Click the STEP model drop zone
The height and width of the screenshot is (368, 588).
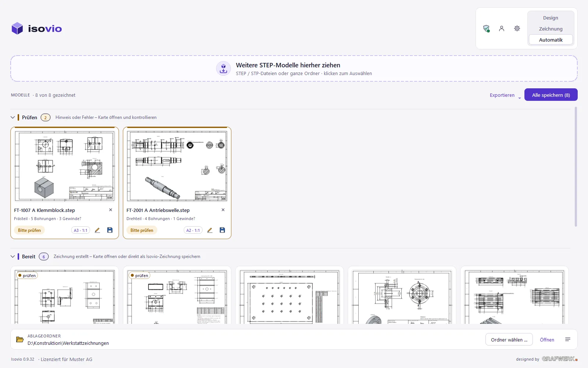pos(294,68)
